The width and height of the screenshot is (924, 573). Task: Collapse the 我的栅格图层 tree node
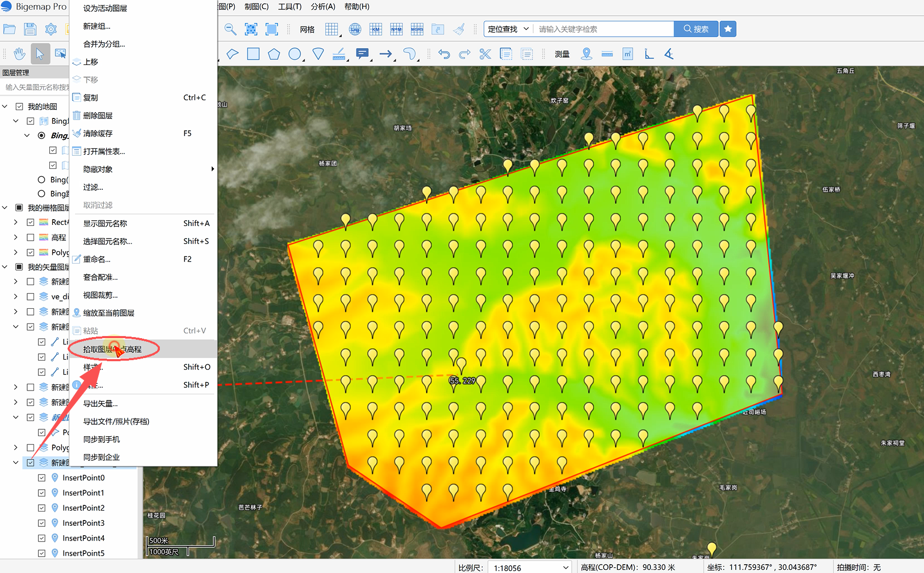[5, 208]
